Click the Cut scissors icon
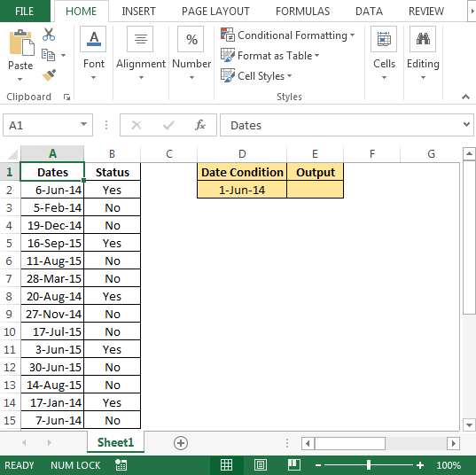 [49, 35]
